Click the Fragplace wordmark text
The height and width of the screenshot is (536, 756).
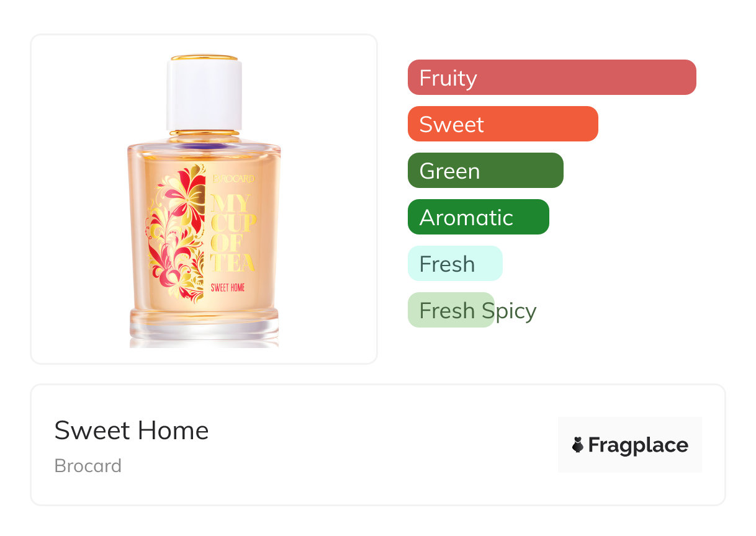coord(638,445)
